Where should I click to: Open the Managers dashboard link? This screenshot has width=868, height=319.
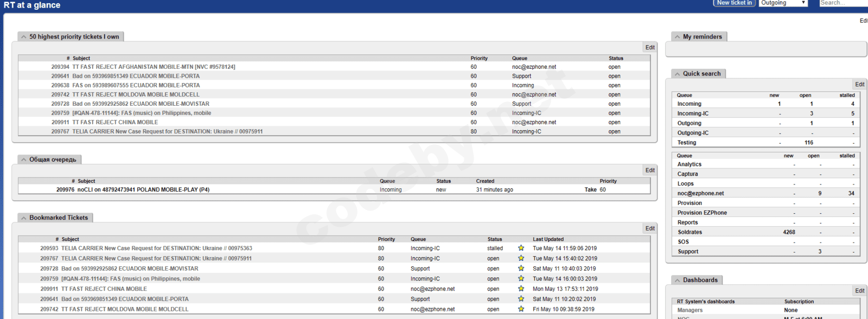point(690,310)
